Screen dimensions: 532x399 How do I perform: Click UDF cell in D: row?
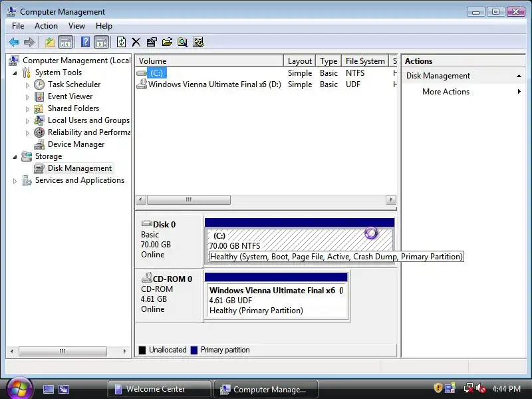click(353, 84)
